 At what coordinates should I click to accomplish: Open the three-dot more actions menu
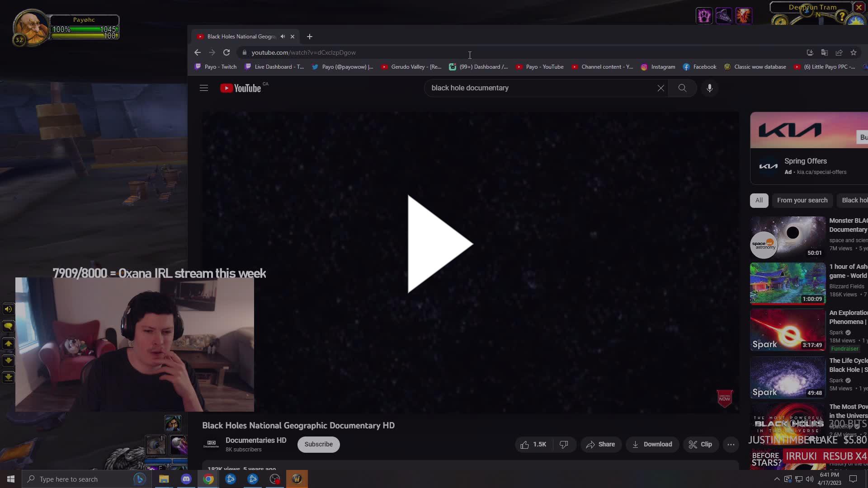click(x=731, y=444)
